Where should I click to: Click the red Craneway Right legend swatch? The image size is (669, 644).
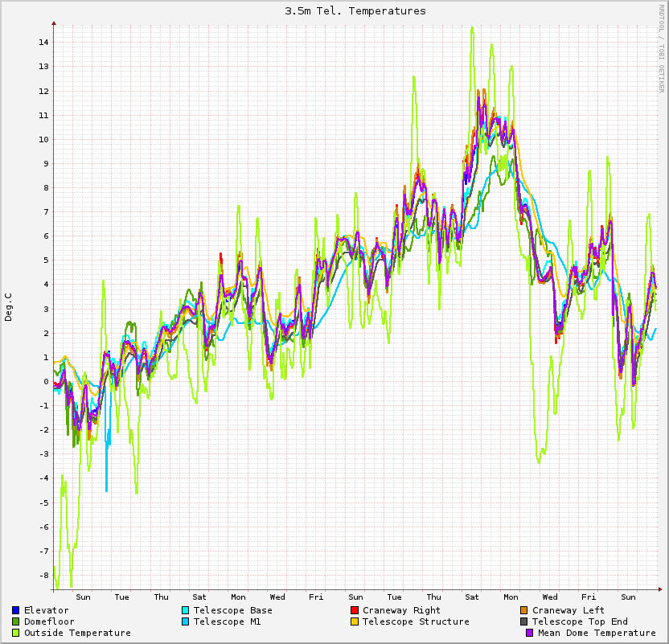(x=355, y=610)
